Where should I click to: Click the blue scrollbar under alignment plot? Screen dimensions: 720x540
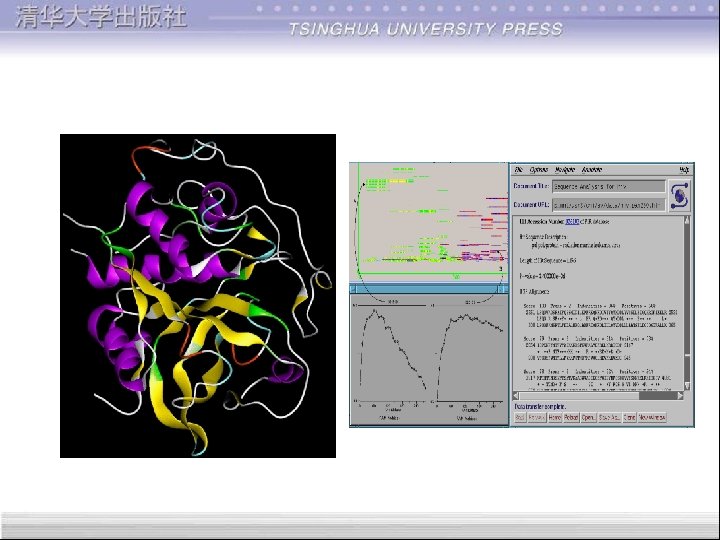coord(428,289)
